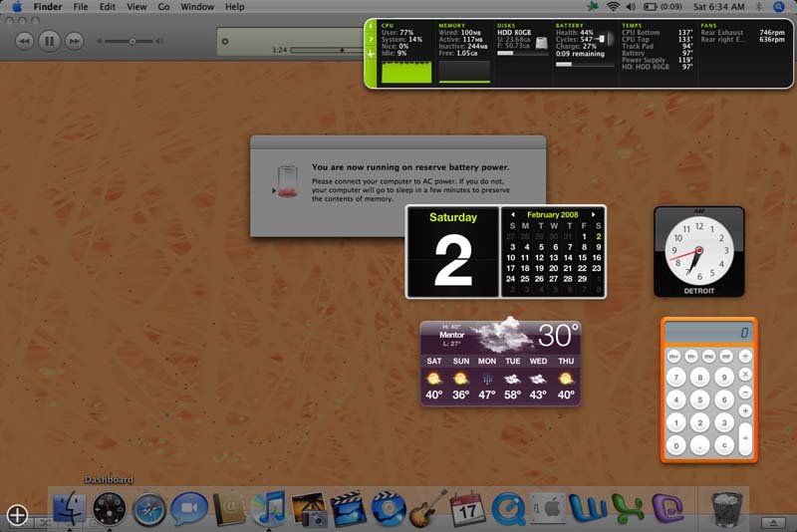
Task: Open Spotlight search in menu bar
Action: coord(779,7)
